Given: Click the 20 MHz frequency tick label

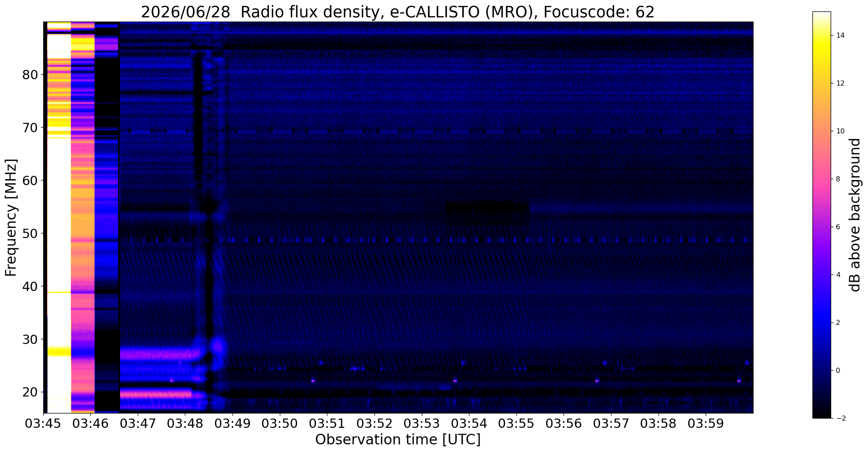Looking at the screenshot, I should (30, 392).
